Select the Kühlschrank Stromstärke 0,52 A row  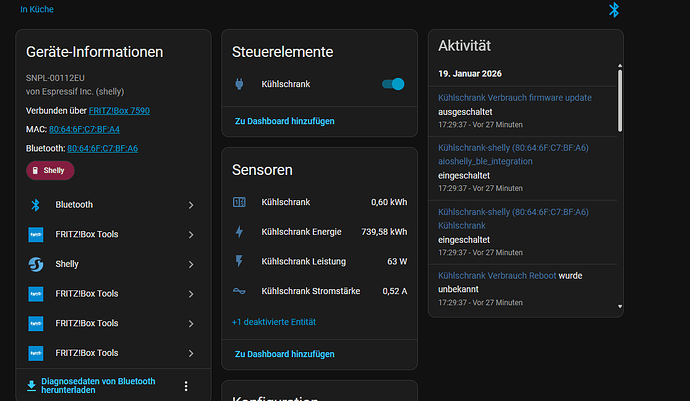pos(320,291)
